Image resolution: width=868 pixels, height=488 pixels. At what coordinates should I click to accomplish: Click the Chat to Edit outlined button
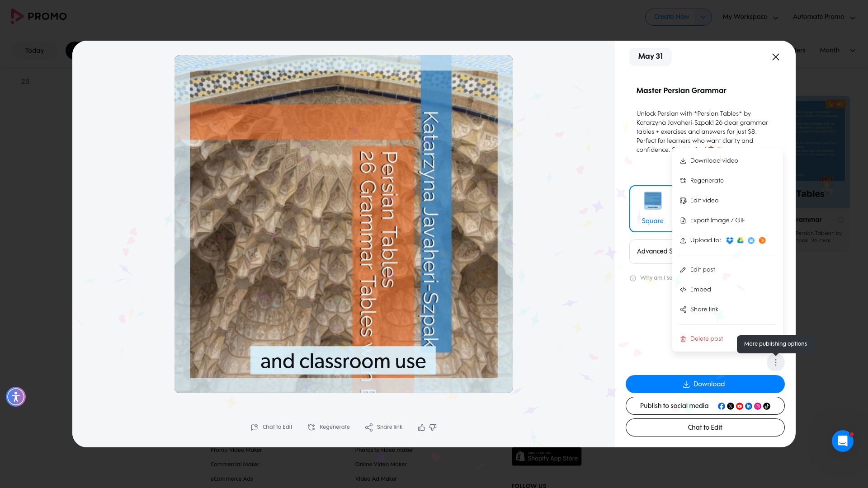[705, 427]
